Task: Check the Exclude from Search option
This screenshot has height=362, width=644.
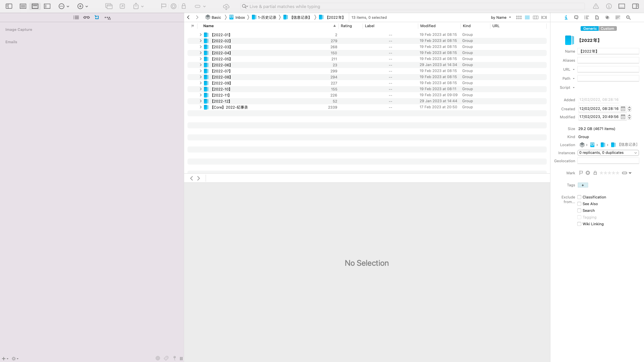Action: pos(579,210)
